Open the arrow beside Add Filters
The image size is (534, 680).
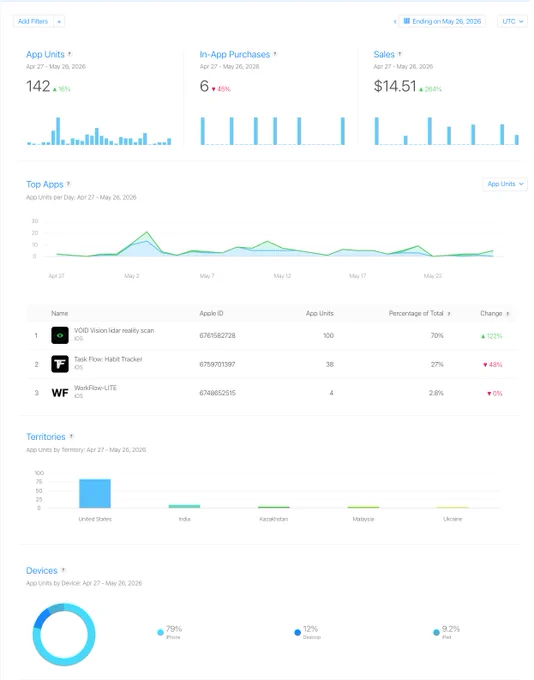click(x=59, y=21)
